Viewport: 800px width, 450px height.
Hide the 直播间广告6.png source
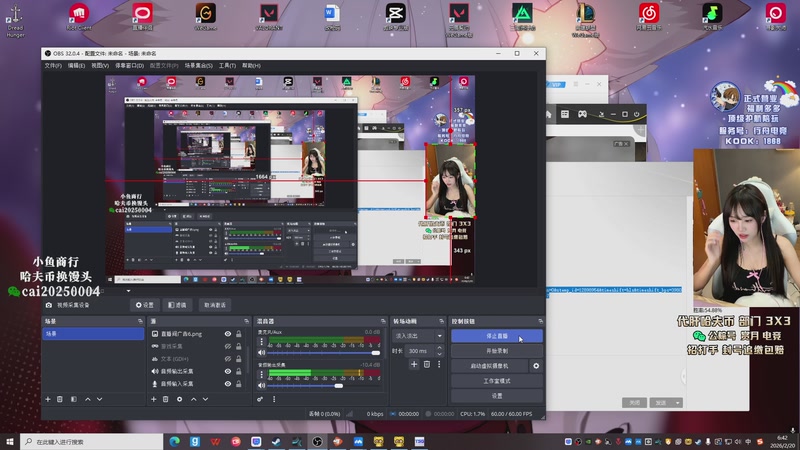point(228,334)
